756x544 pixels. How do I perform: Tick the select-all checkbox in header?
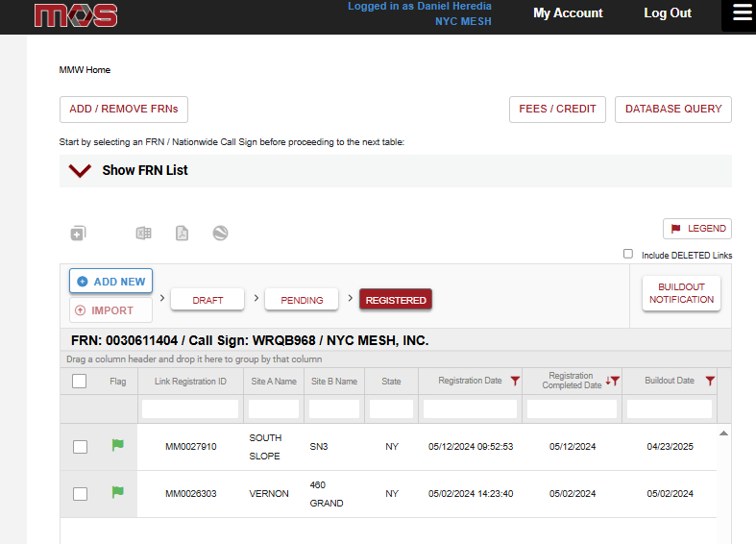click(80, 382)
